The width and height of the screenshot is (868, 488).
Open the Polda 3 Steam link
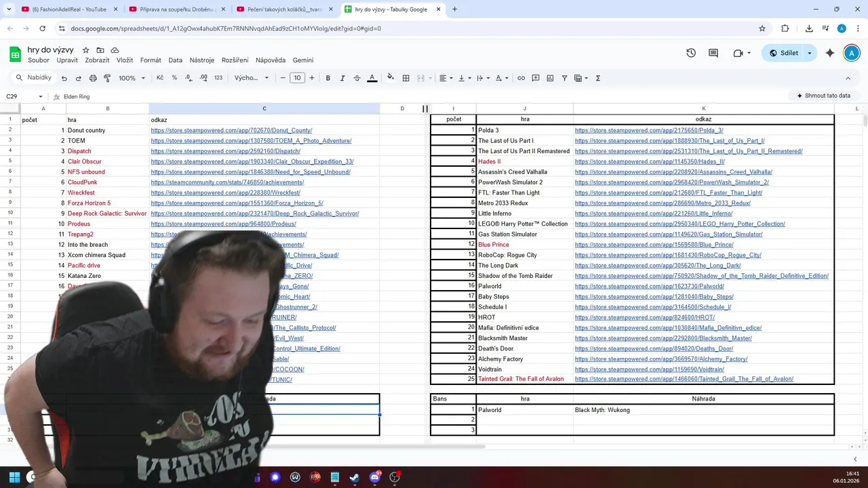(649, 130)
